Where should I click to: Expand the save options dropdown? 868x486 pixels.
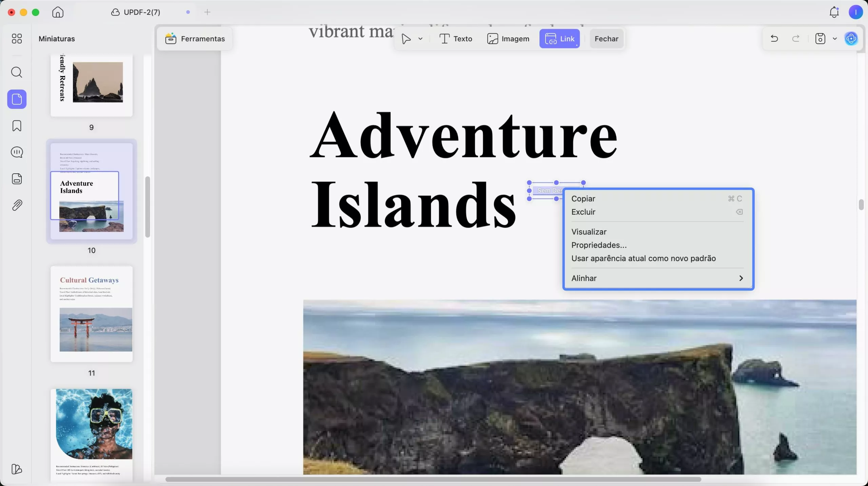point(835,39)
